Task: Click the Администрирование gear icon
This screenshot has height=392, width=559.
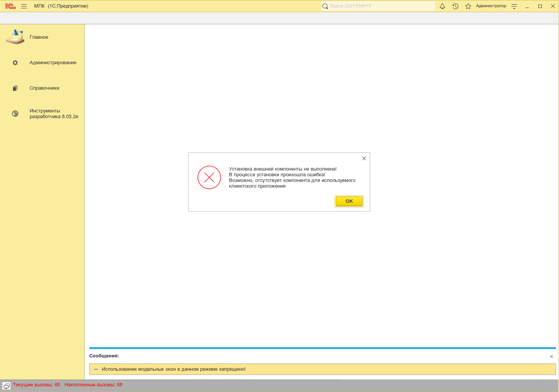Action: [x=15, y=63]
